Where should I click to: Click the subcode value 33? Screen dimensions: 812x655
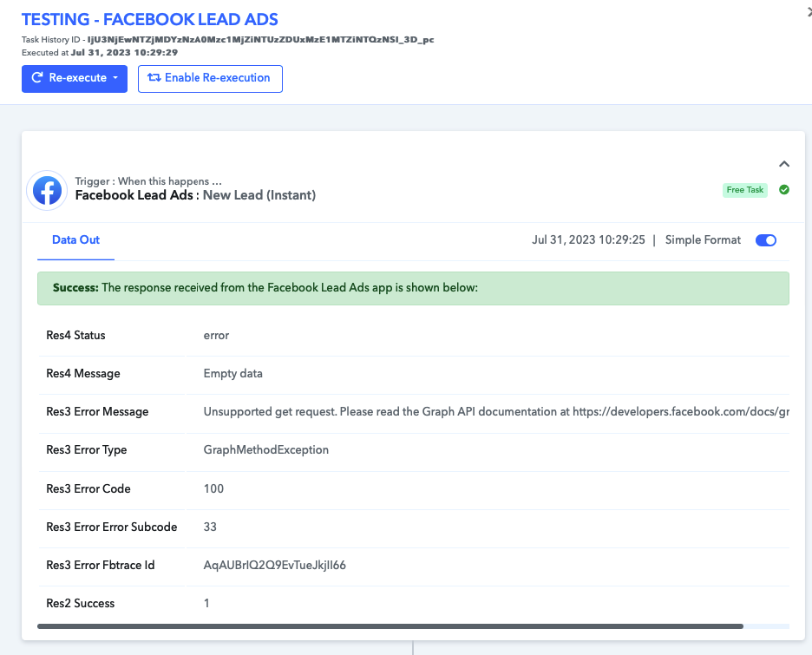click(210, 527)
